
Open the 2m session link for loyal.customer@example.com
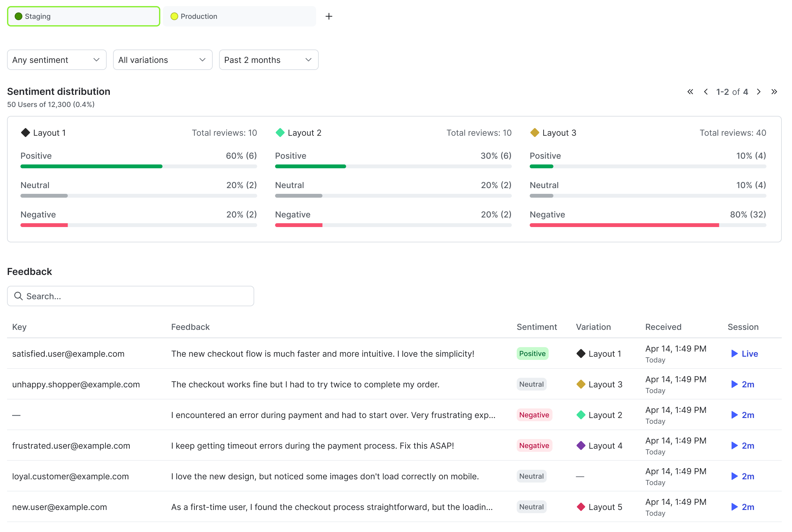click(x=742, y=476)
